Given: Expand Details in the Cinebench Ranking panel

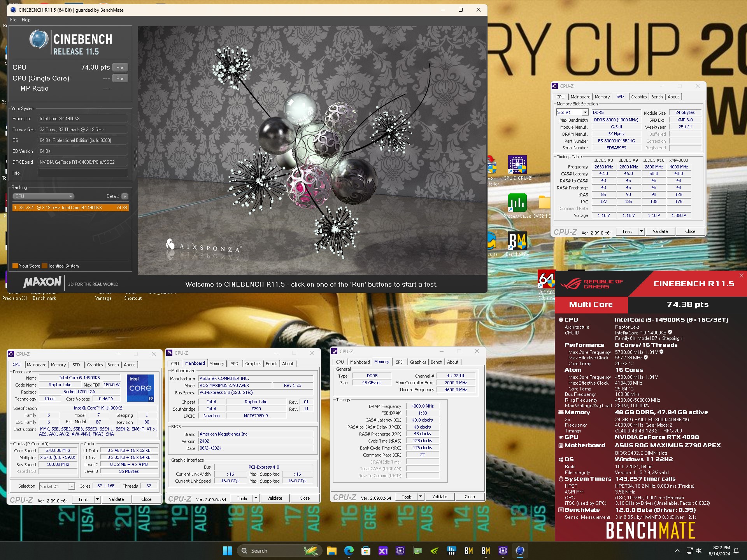Looking at the screenshot, I should tap(125, 196).
